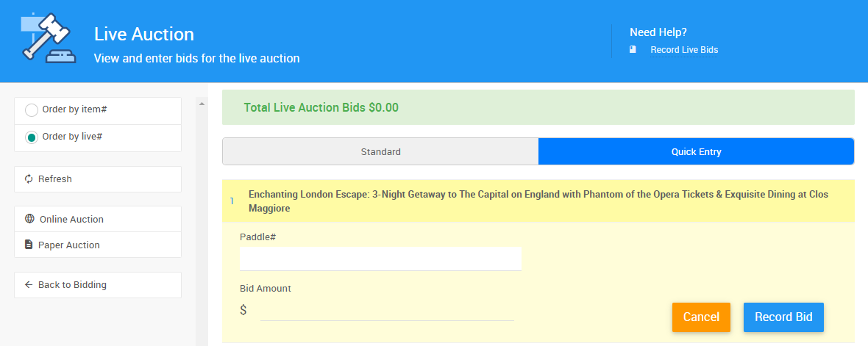Click the Paper Auction document icon
The width and height of the screenshot is (868, 346).
pos(29,245)
